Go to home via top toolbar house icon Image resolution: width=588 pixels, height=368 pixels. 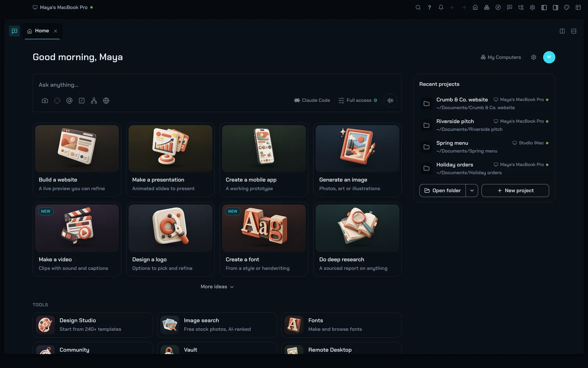475,7
